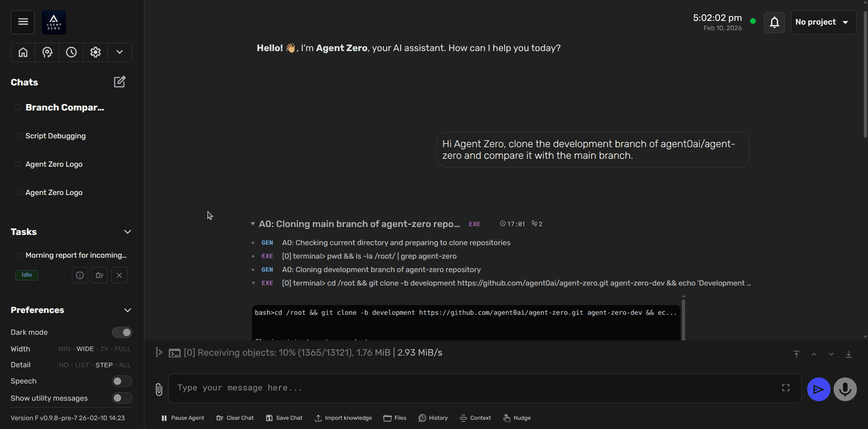Screen dimensions: 868x429
Task: Open the task folder icon
Action: 99,275
